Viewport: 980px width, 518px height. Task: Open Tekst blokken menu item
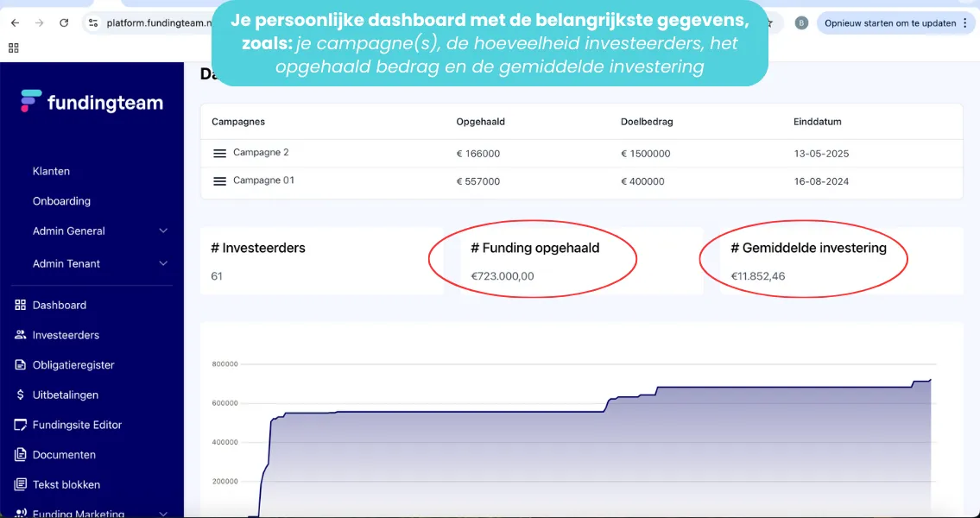point(66,484)
